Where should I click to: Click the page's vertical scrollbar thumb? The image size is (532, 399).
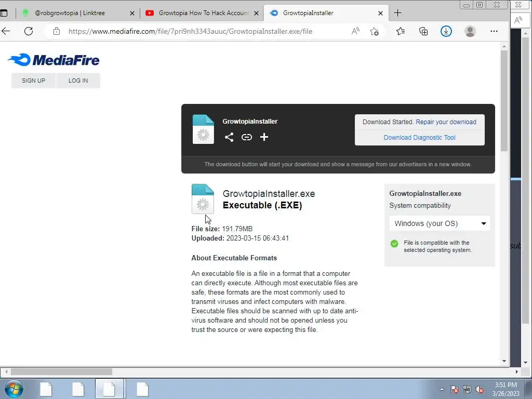504,101
